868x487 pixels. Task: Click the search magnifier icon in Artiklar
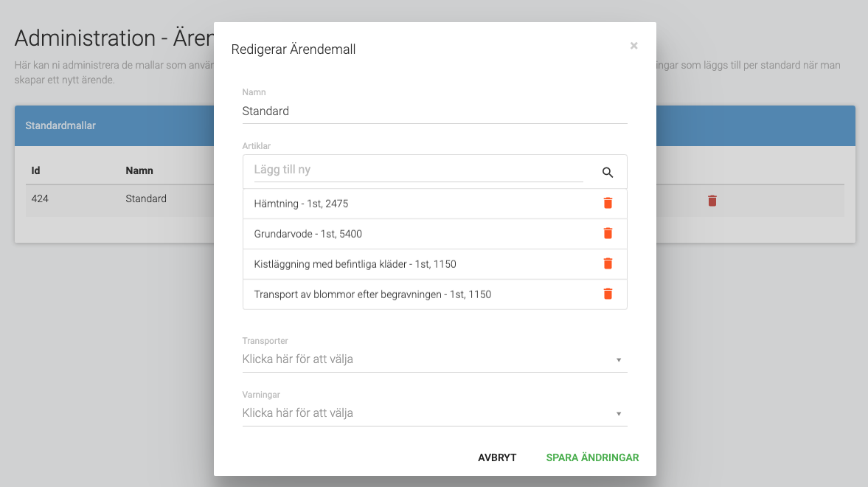(x=607, y=173)
